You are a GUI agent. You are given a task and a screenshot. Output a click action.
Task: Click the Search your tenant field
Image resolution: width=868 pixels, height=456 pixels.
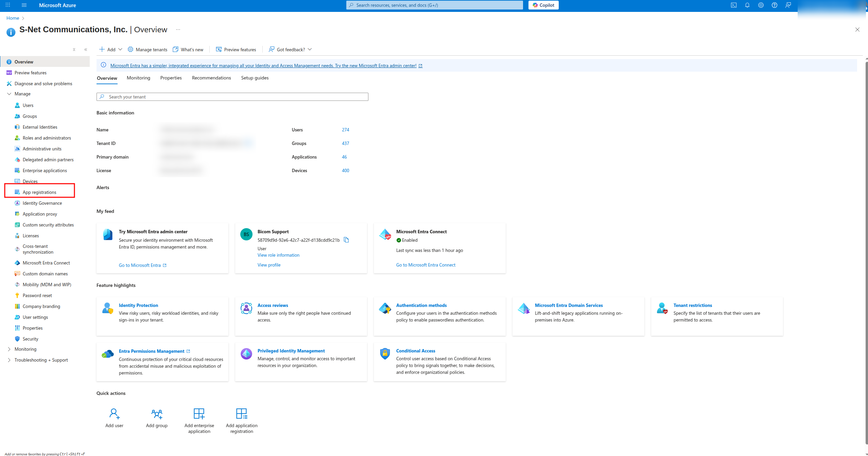[232, 97]
